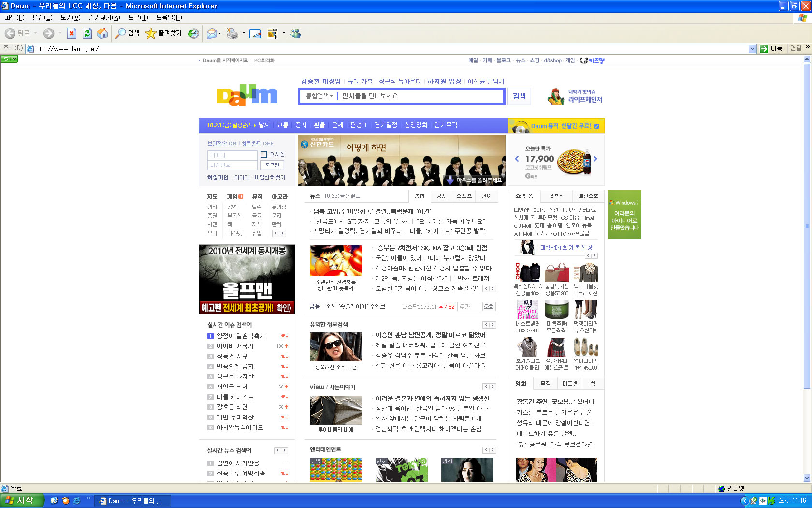Viewport: 812px width, 508px height.
Task: Click inside the 아이디 input field
Action: [x=232, y=155]
